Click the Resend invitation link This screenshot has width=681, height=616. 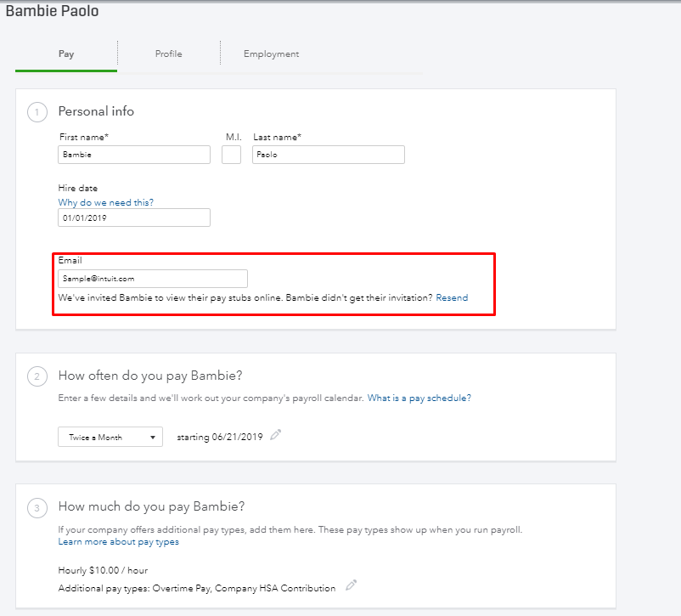pyautogui.click(x=452, y=298)
